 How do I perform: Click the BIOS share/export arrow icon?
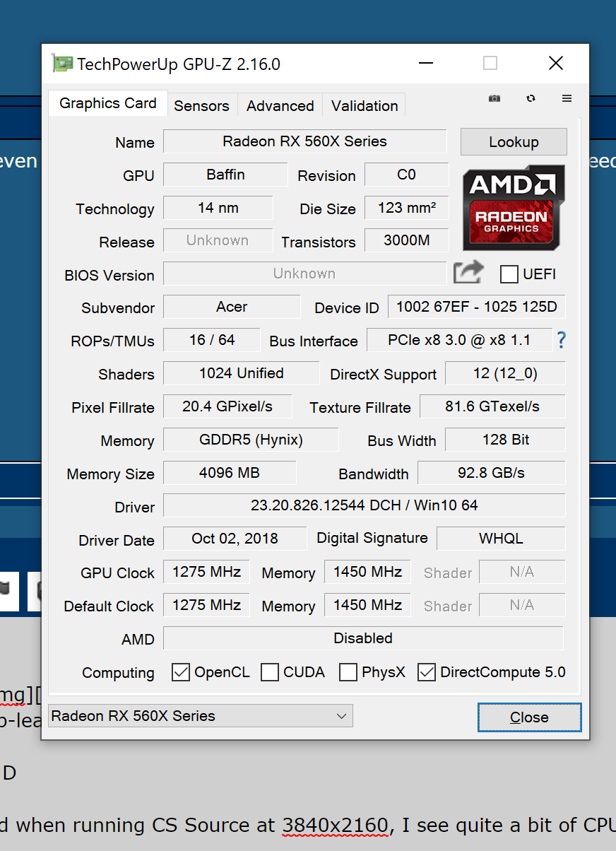tap(468, 272)
